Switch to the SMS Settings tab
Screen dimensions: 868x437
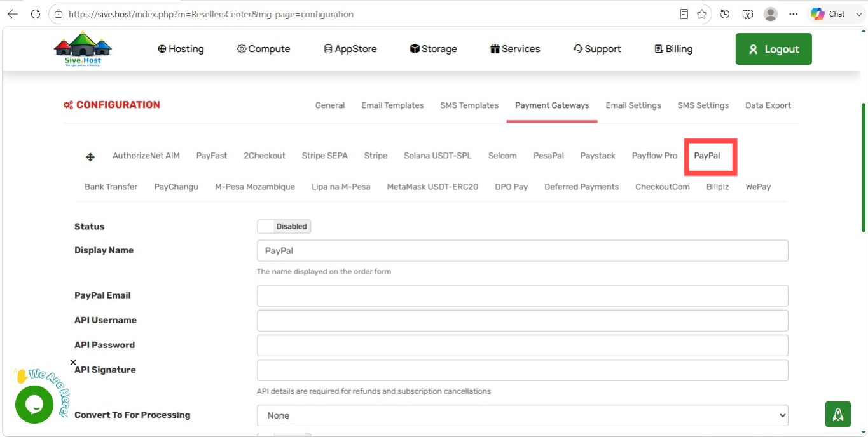point(703,105)
